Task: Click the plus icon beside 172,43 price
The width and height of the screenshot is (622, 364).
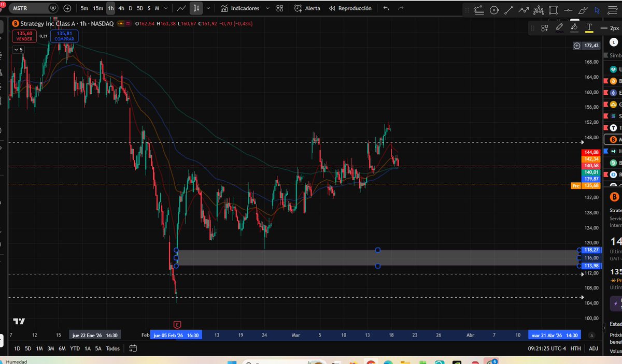Action: 577,46
